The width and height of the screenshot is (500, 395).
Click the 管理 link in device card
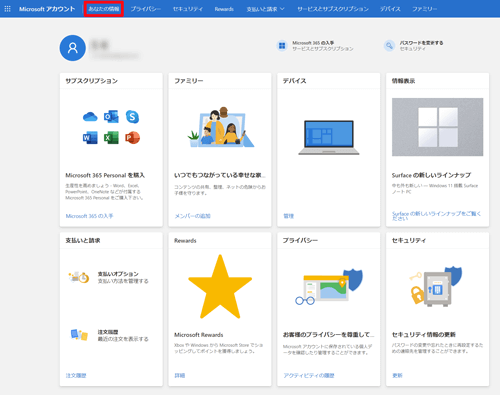click(x=289, y=216)
